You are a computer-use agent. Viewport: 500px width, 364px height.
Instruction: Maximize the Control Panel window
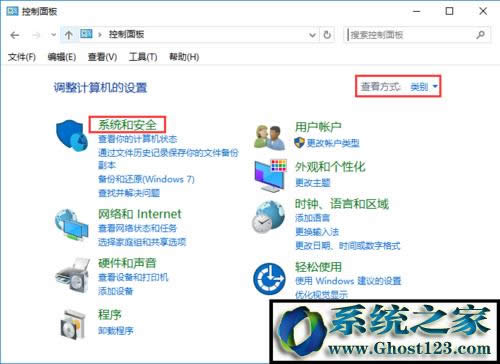(449, 11)
